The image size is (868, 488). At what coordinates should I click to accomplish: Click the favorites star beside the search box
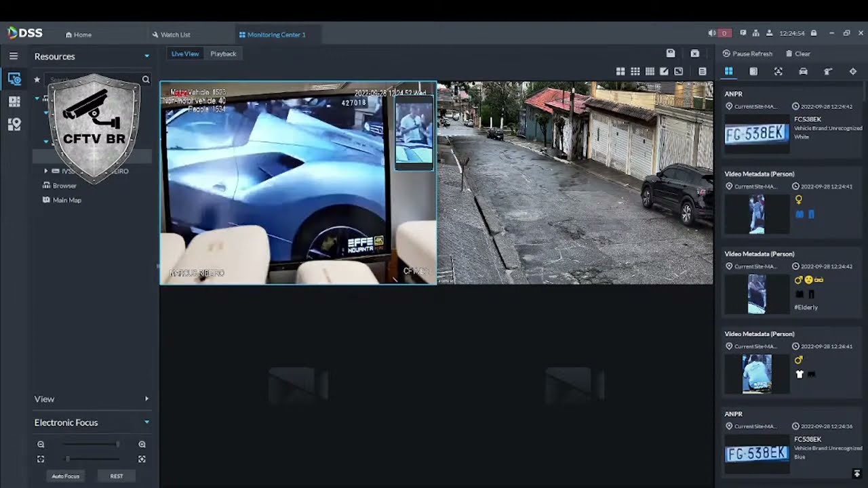[x=37, y=79]
